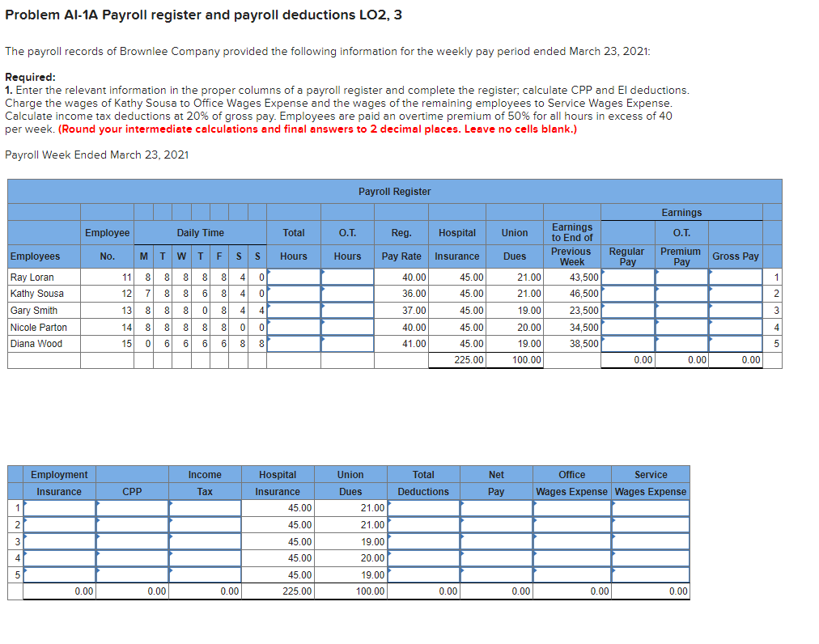Click Total Hours input for Diana Wood
The width and height of the screenshot is (819, 644).
[x=293, y=343]
